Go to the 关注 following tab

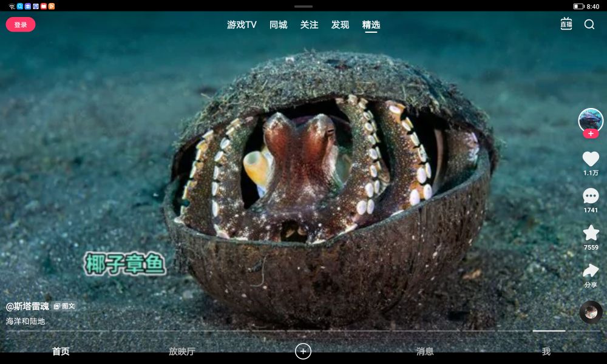pyautogui.click(x=310, y=25)
